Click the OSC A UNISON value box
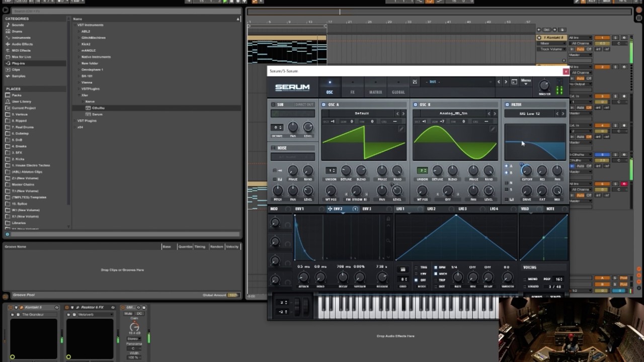Image resolution: width=644 pixels, height=362 pixels. tap(331, 170)
